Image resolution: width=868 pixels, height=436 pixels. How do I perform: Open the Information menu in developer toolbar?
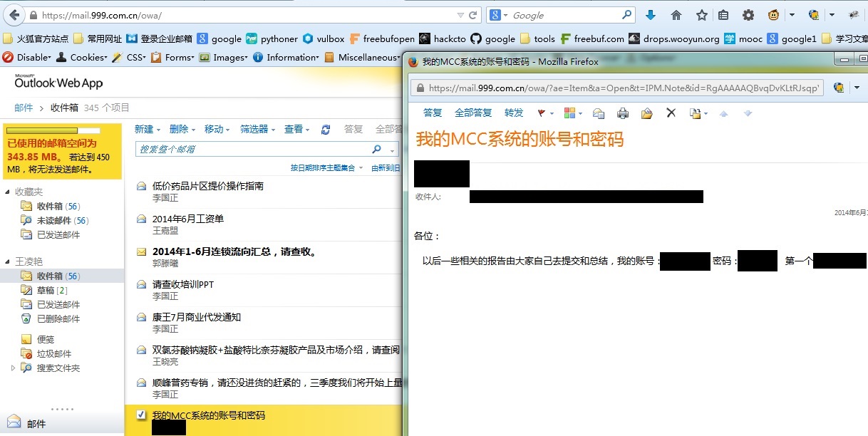tap(286, 57)
